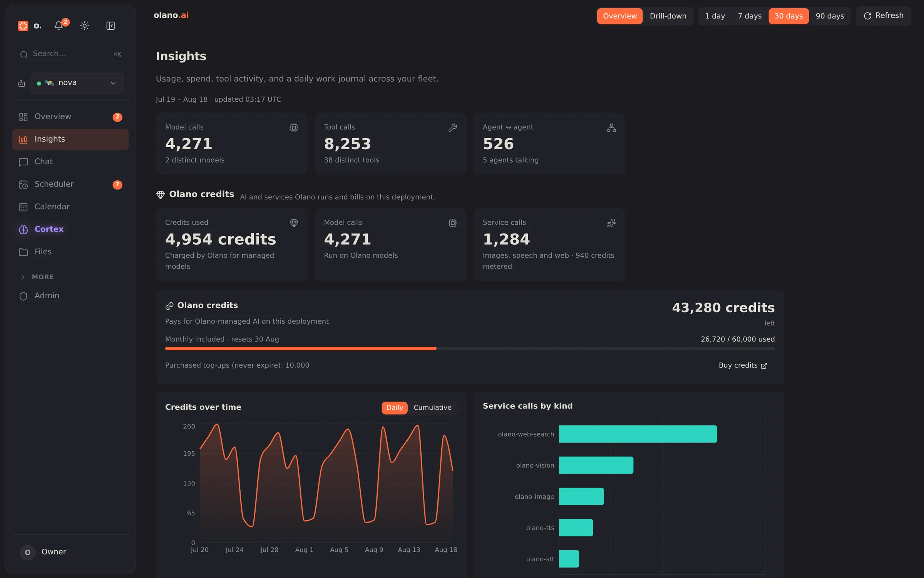The height and width of the screenshot is (578, 924).
Task: Click the diamond icon beside Olano credits heading
Action: pyautogui.click(x=161, y=195)
